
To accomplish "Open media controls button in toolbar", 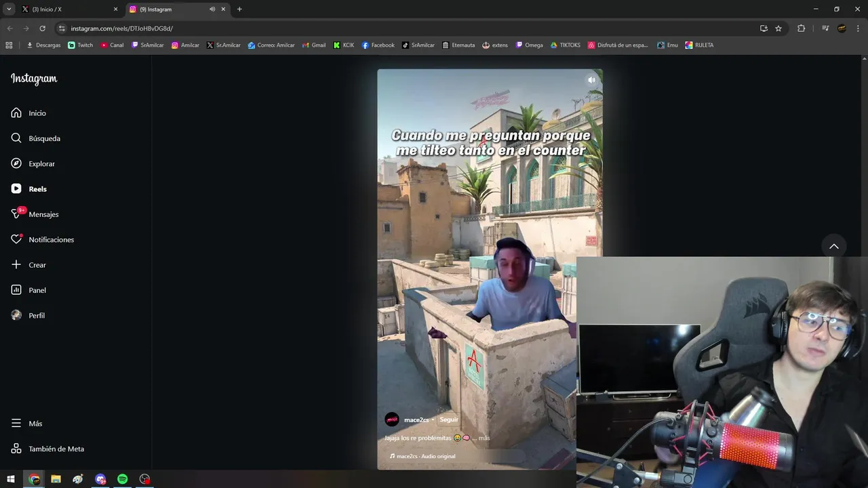I will [x=825, y=28].
